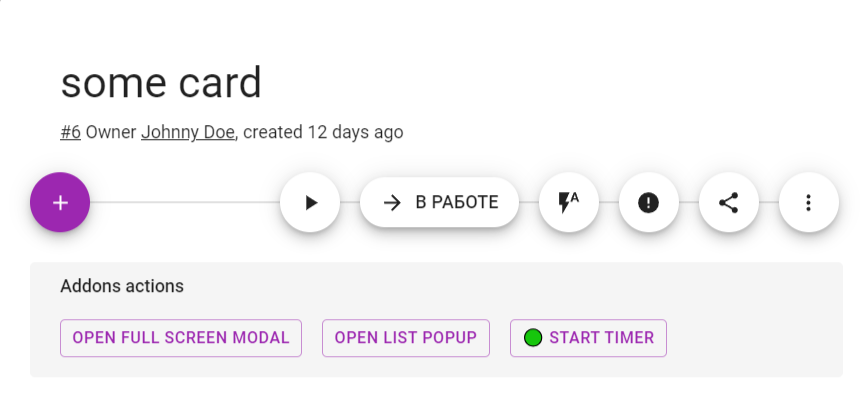867x402 pixels.
Task: Click the right arrow icon beside В РАБОТЕ
Action: [x=393, y=203]
